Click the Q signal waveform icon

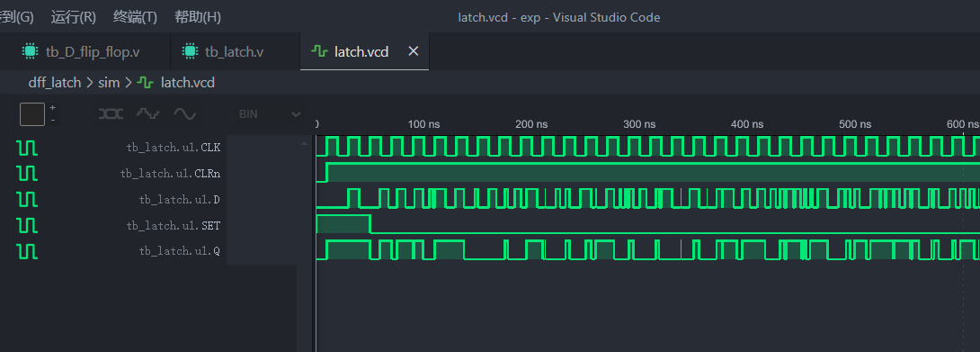27,250
